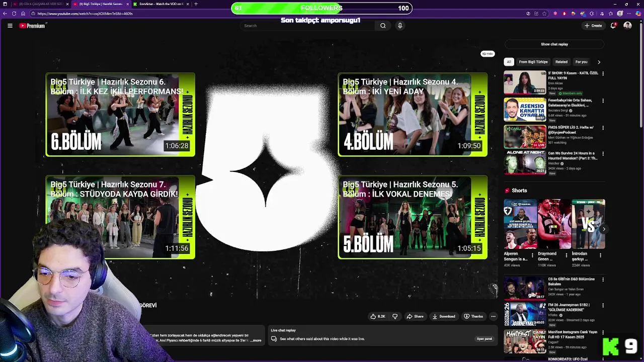This screenshot has height=362, width=644.
Task: Open the FM 26 Journeyman video thumbnail
Action: tap(525, 314)
